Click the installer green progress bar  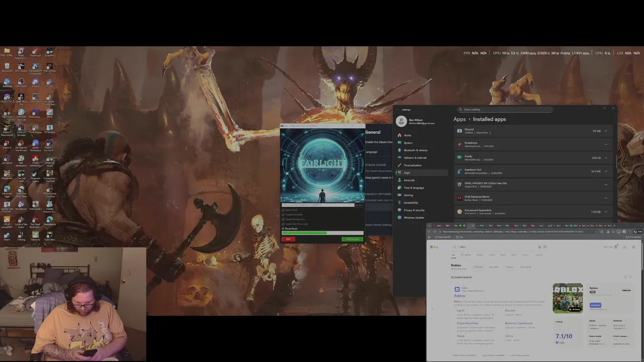323,233
